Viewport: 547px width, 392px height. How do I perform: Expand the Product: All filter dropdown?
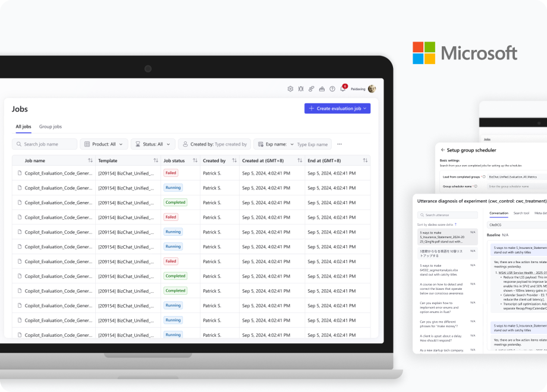coord(104,144)
